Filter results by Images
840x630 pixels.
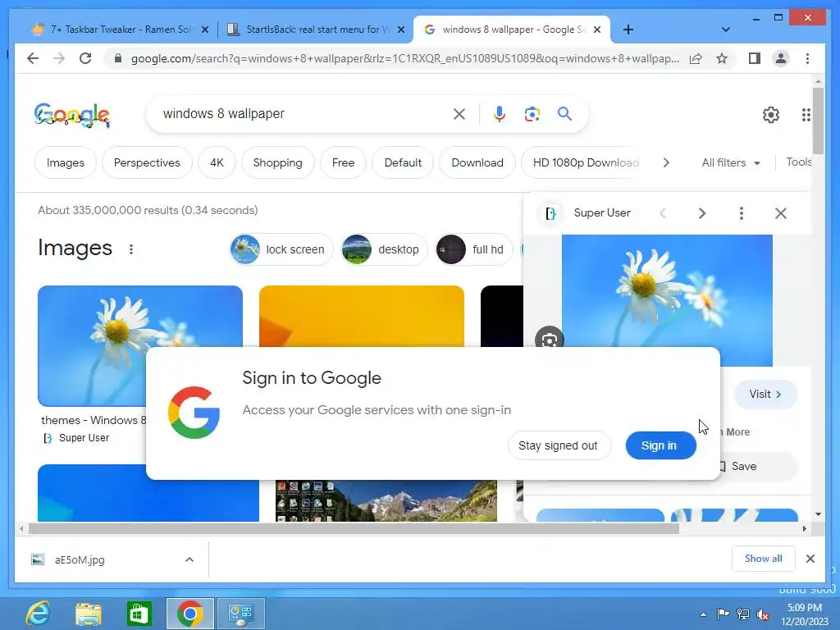click(66, 162)
